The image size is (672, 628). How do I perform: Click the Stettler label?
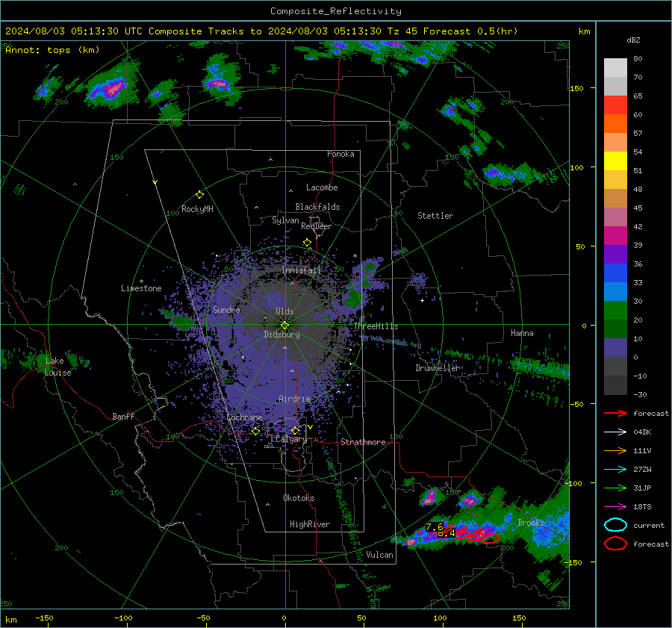[x=435, y=216]
